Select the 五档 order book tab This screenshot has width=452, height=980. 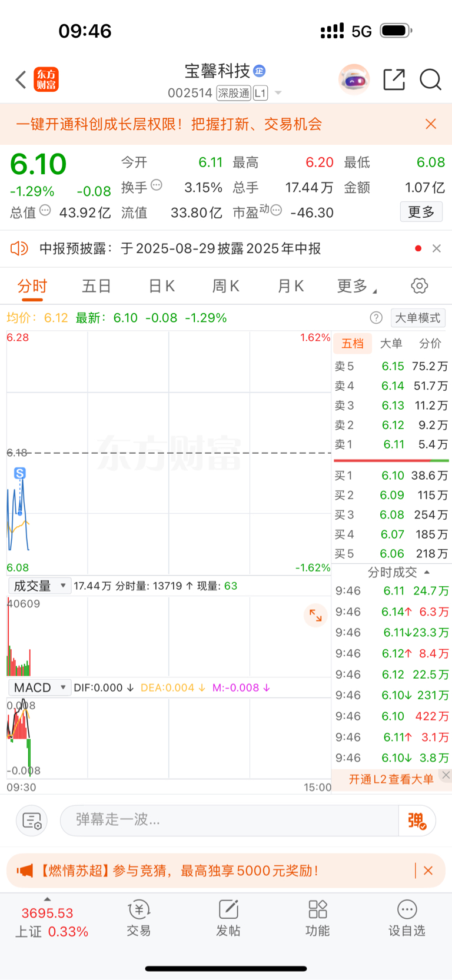353,343
